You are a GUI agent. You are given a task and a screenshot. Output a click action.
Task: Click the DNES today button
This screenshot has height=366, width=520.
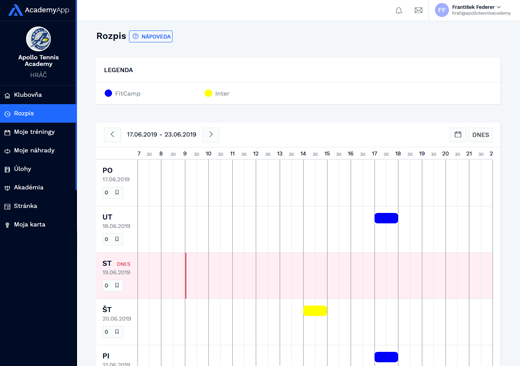click(x=480, y=135)
